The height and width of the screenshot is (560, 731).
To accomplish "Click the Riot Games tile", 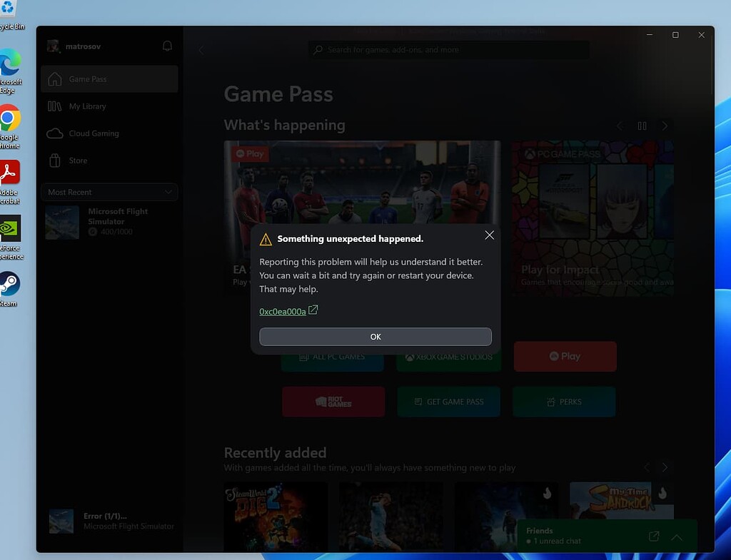I will pyautogui.click(x=333, y=402).
